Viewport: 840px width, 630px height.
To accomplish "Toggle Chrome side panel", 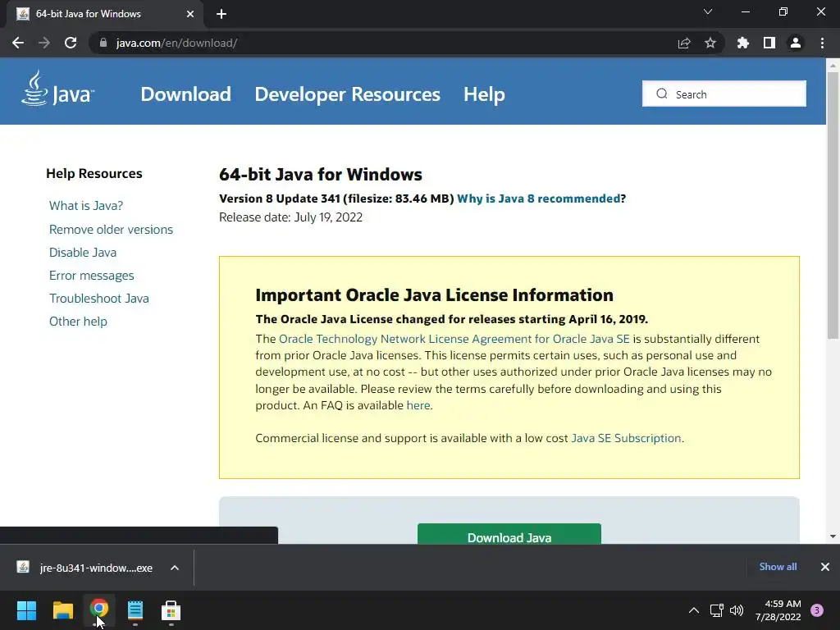I will 769,43.
